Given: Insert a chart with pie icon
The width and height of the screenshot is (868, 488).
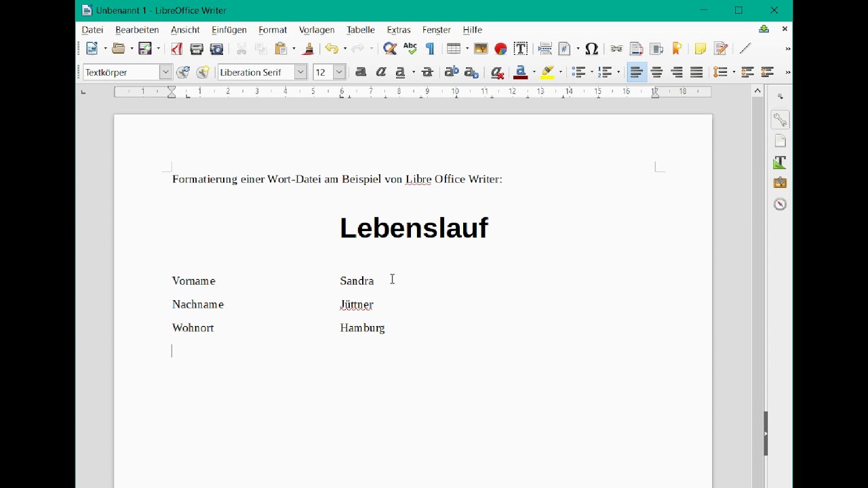Looking at the screenshot, I should coord(501,49).
